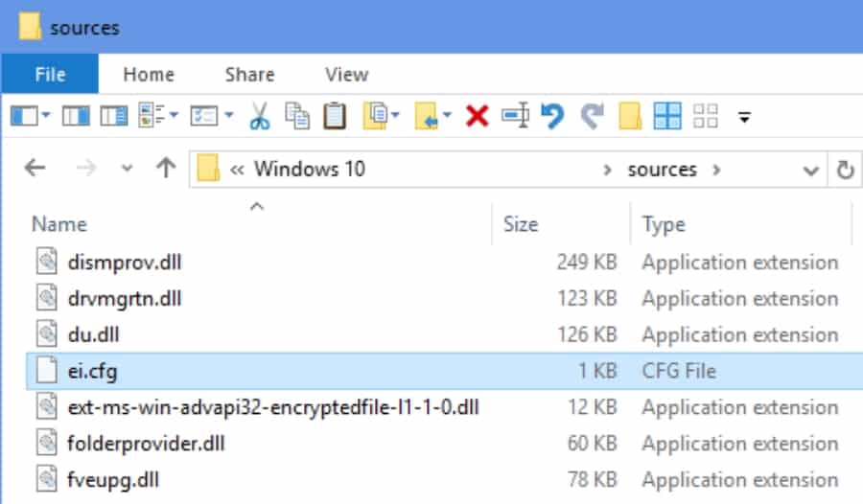Click the dismprov.dll file icon
Screen dimensions: 863x504
coord(47,261)
